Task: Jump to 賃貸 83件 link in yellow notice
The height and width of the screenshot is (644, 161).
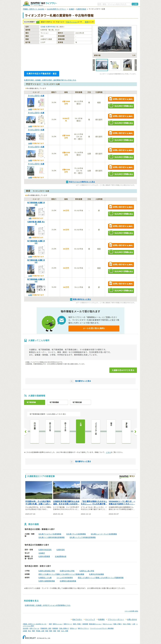Action: click(86, 22)
